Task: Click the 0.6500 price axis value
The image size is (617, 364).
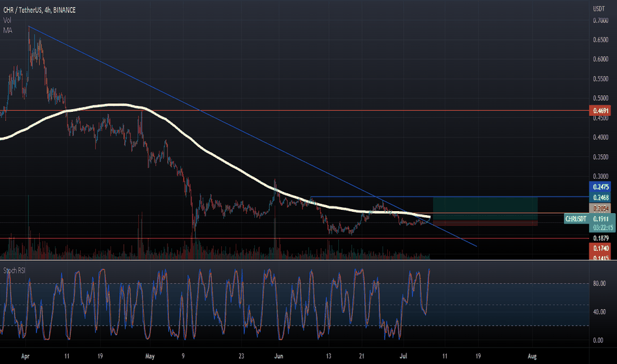Action: (600, 40)
